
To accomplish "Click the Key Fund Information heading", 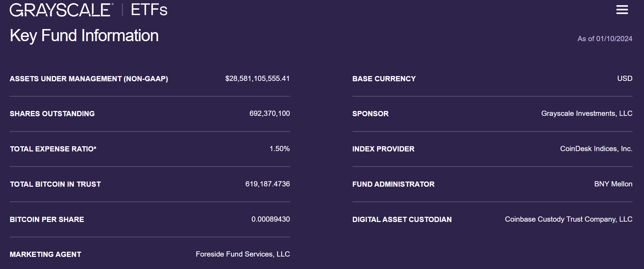I will tap(84, 36).
